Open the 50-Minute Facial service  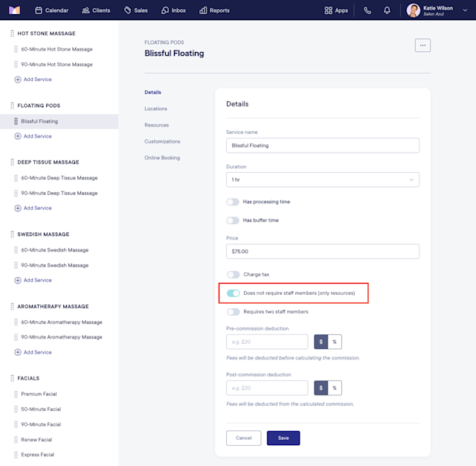[x=41, y=409]
